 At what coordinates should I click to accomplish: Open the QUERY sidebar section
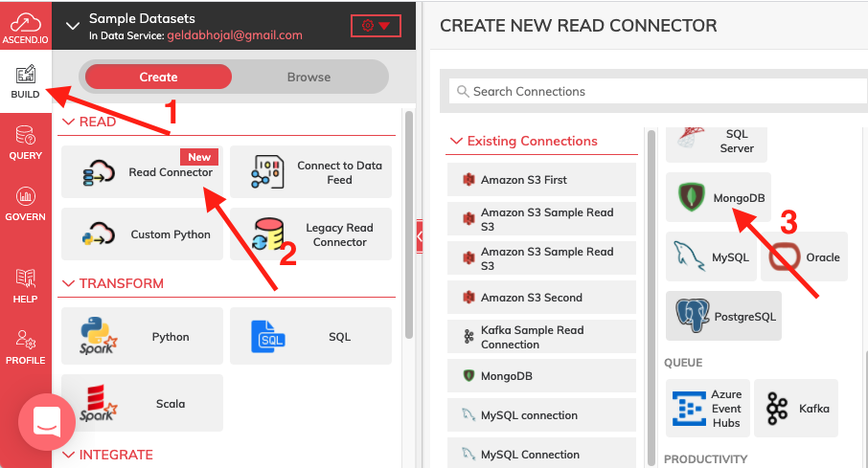(x=26, y=143)
